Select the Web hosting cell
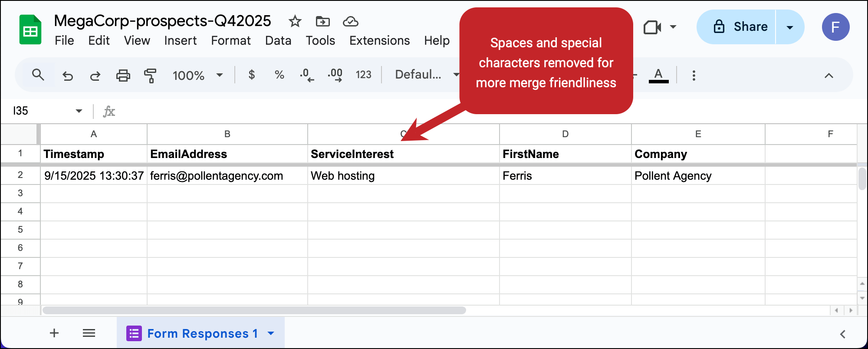Viewport: 868px width, 349px height. click(x=404, y=176)
